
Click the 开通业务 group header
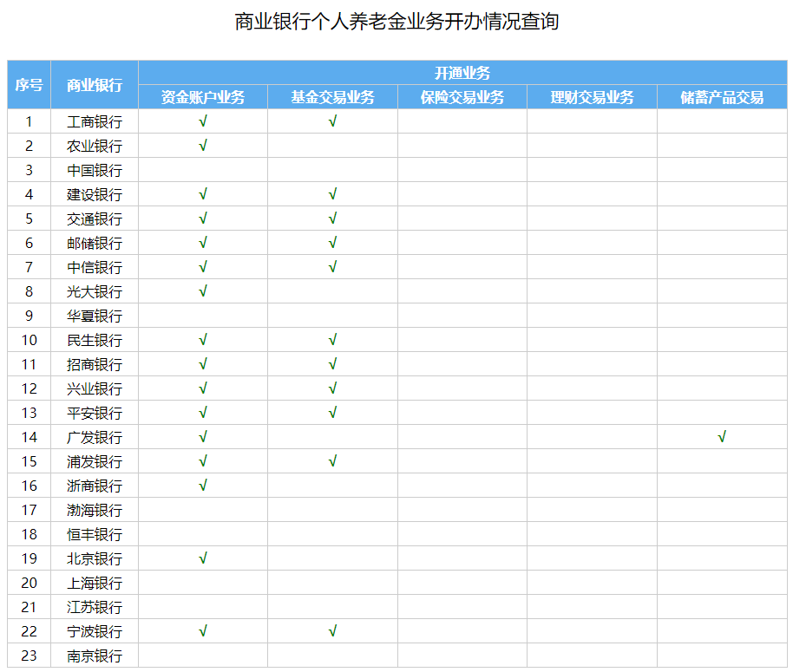click(x=462, y=73)
